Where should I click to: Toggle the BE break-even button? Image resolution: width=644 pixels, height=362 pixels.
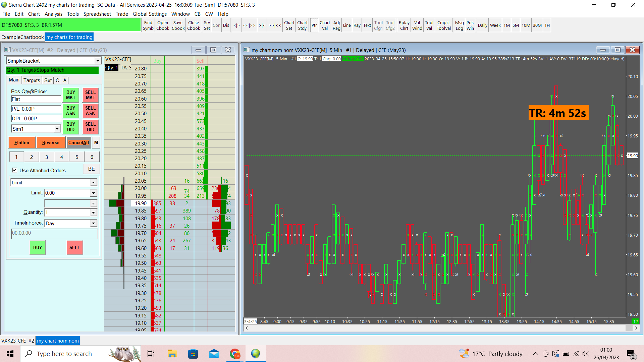(91, 169)
